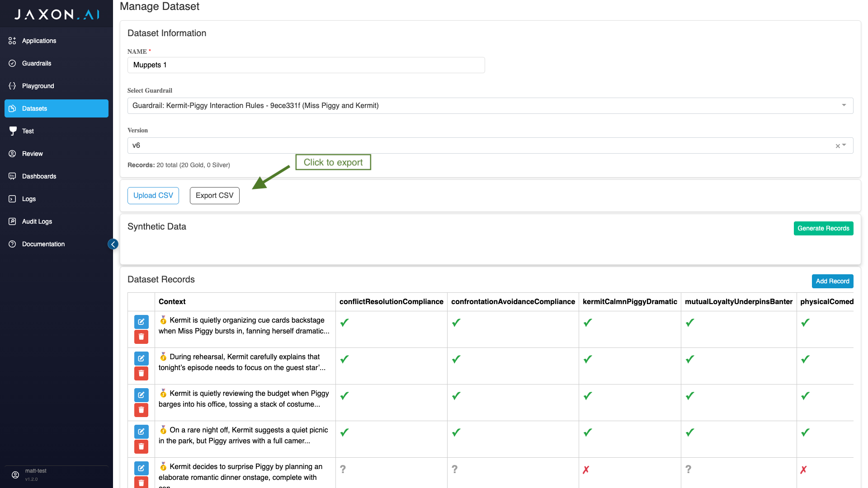This screenshot has width=868, height=488.
Task: Open the Guardrails section
Action: [x=37, y=63]
